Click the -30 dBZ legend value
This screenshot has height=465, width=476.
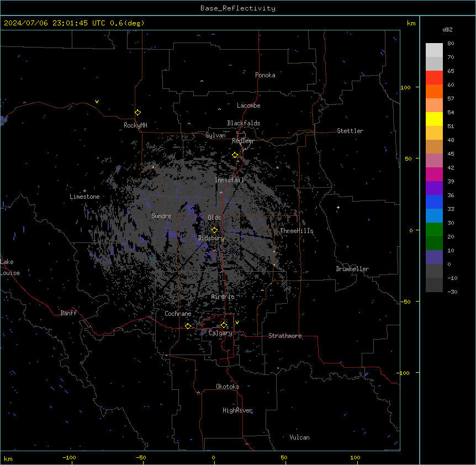point(452,292)
